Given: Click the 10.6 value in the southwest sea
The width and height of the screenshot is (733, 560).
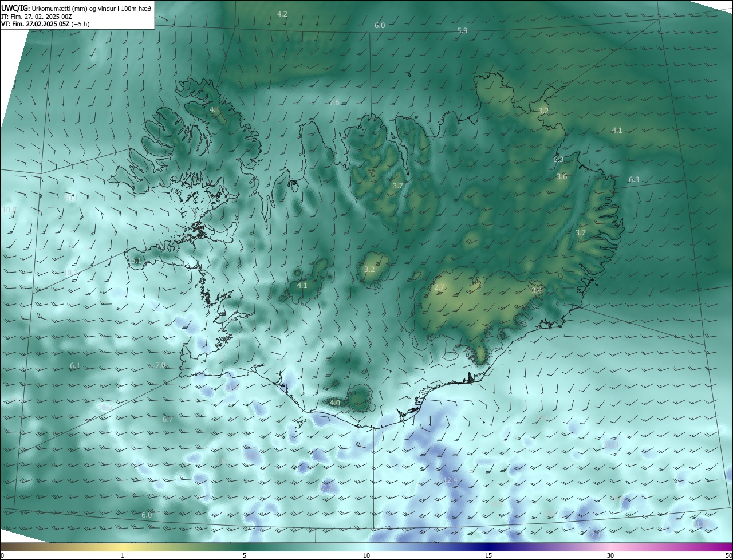Looking at the screenshot, I should pos(105,408).
